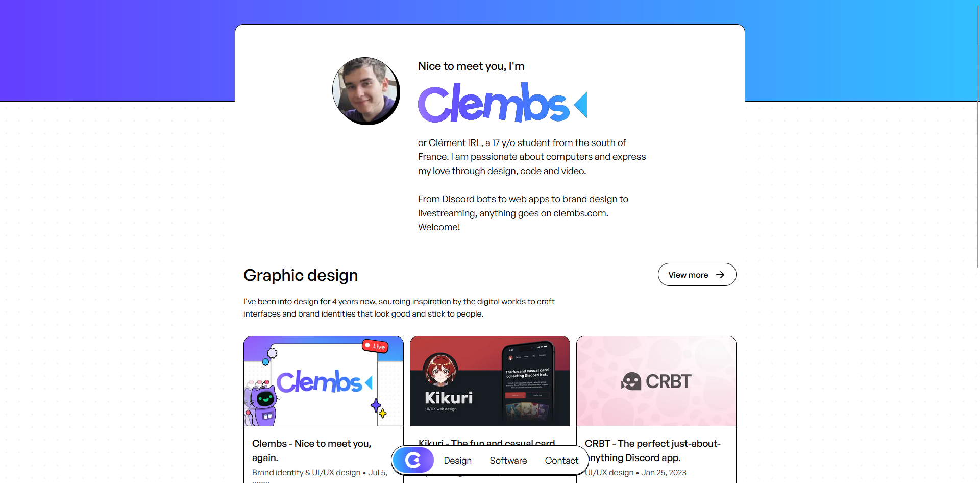This screenshot has width=980, height=483.
Task: Open the Design navigation item
Action: [457, 461]
